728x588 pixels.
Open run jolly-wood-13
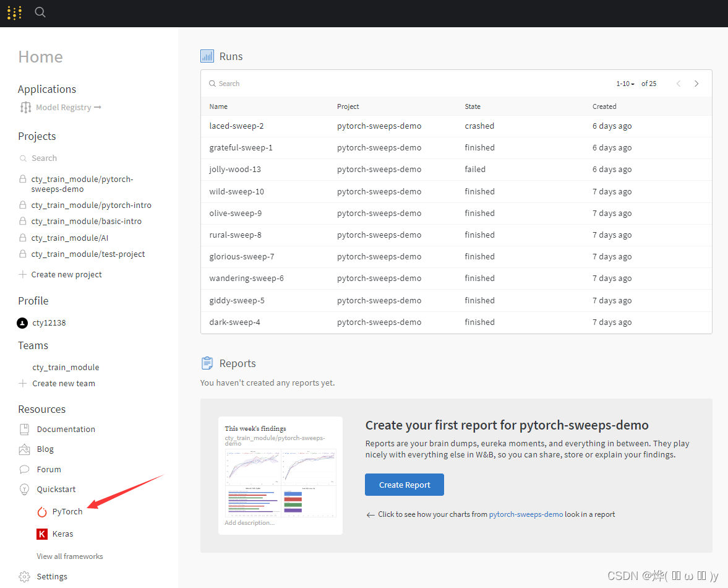point(235,170)
